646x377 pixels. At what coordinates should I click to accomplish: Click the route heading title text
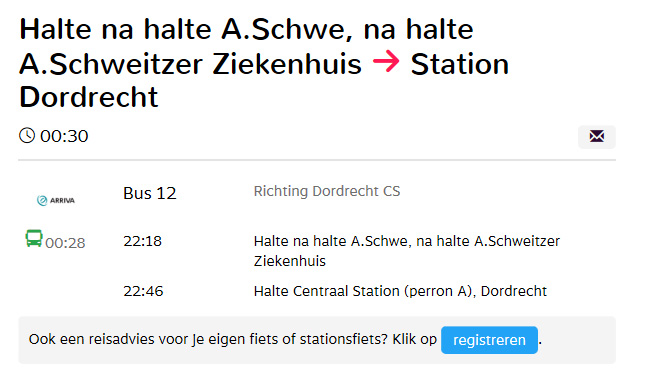[x=264, y=63]
